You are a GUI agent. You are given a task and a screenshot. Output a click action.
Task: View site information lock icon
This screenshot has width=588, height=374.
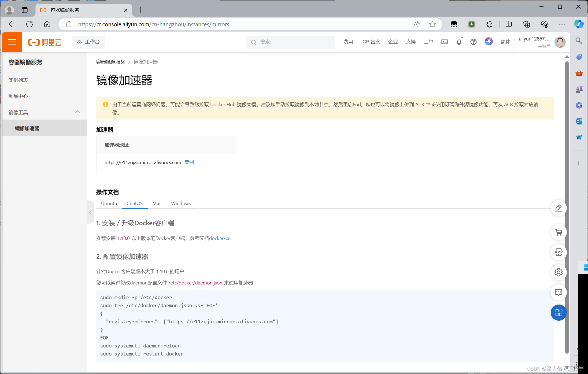[69, 24]
